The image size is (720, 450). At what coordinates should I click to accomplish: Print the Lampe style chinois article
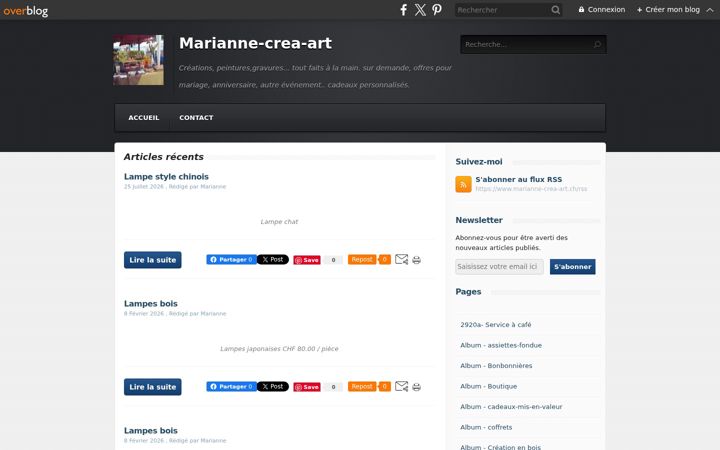tap(416, 260)
